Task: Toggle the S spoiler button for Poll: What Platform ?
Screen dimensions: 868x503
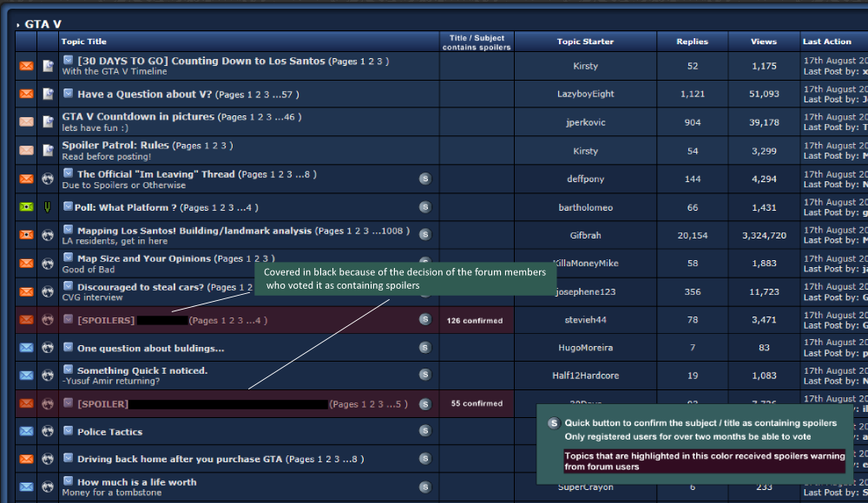Action: click(x=425, y=207)
